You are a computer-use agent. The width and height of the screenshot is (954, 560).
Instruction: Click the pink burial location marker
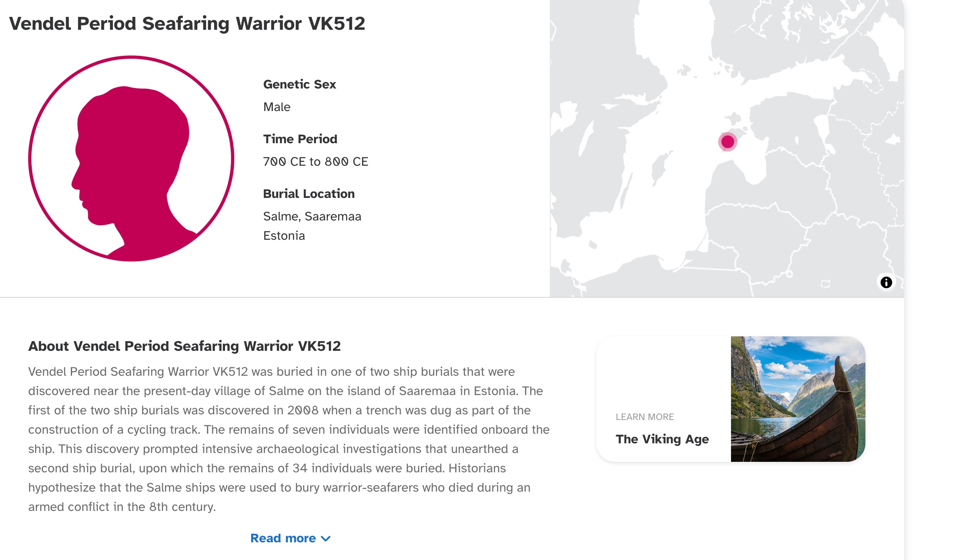coord(727,142)
